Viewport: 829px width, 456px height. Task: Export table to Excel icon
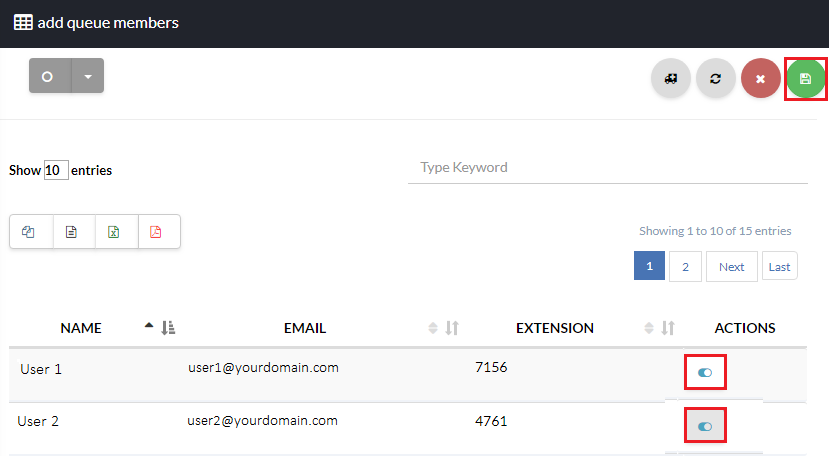click(x=115, y=232)
